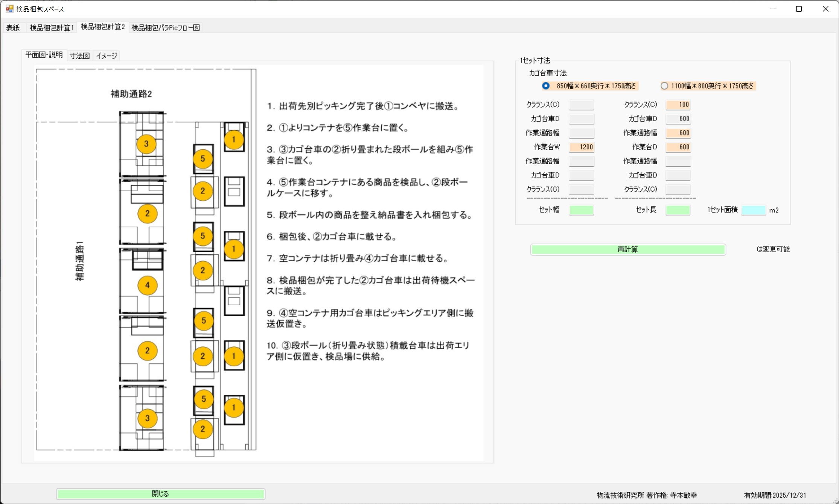Click the right クラランス(C) field showing 100
839x504 pixels.
(678, 105)
